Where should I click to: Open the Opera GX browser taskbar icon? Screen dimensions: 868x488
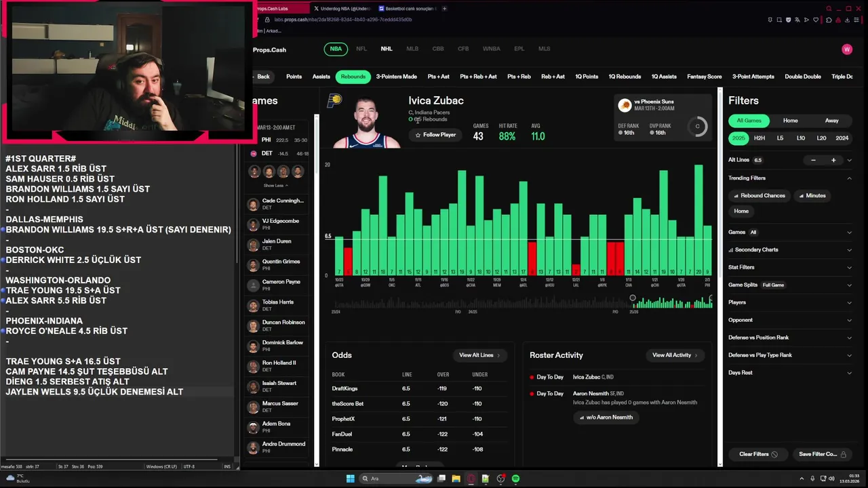click(471, 479)
